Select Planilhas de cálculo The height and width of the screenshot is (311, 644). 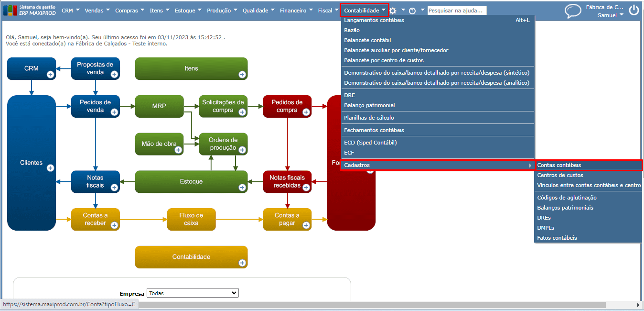click(x=438, y=118)
